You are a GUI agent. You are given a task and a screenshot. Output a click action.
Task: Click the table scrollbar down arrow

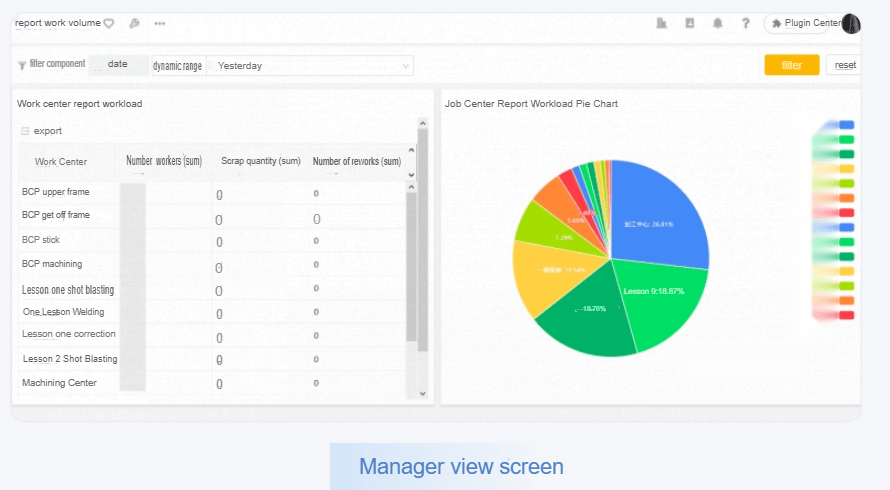[x=422, y=394]
